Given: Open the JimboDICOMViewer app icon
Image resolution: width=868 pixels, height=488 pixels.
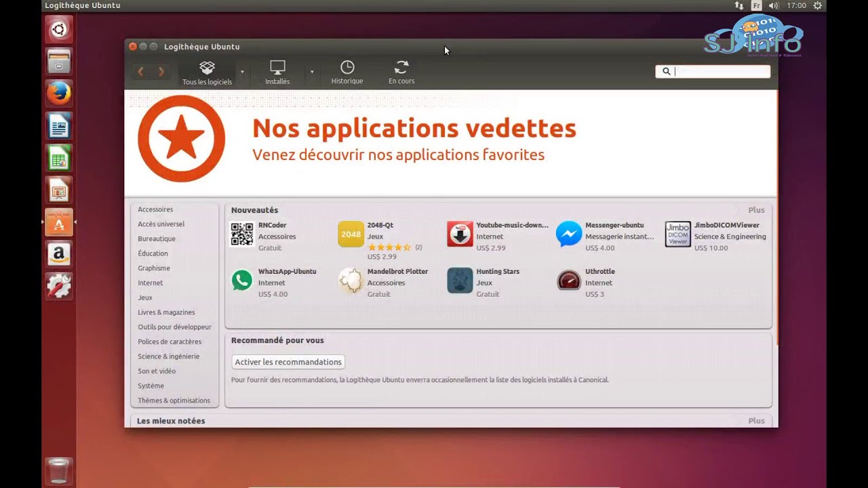Looking at the screenshot, I should (x=678, y=234).
